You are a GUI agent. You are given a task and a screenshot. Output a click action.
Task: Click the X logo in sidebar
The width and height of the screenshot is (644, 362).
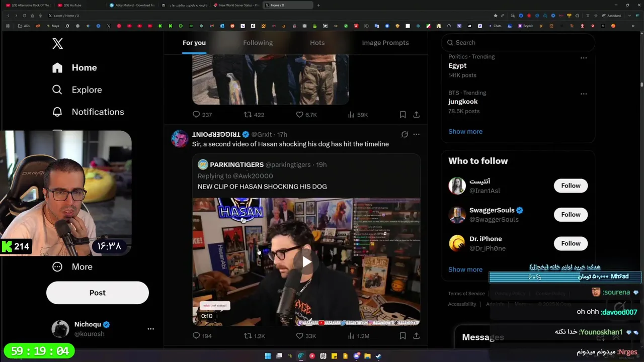click(x=58, y=44)
